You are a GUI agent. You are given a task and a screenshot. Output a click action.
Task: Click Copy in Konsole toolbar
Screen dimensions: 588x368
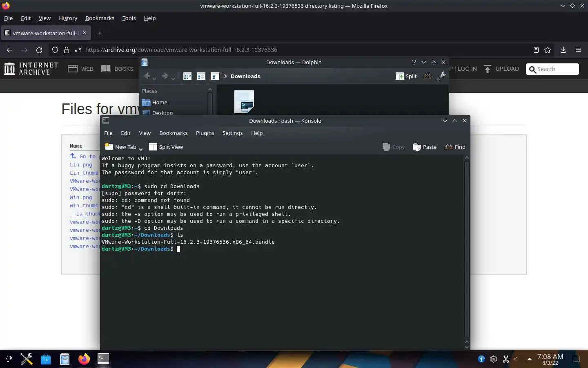tap(394, 147)
